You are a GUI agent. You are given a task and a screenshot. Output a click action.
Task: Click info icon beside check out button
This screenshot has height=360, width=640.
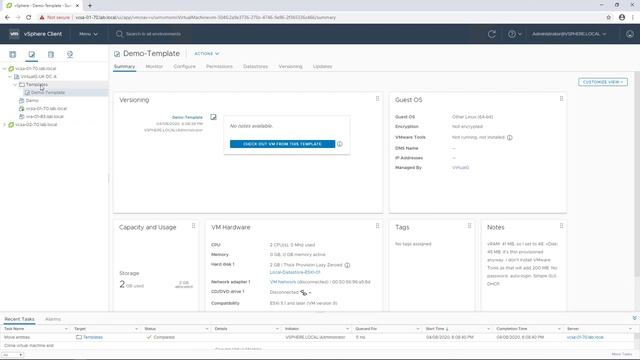click(340, 144)
